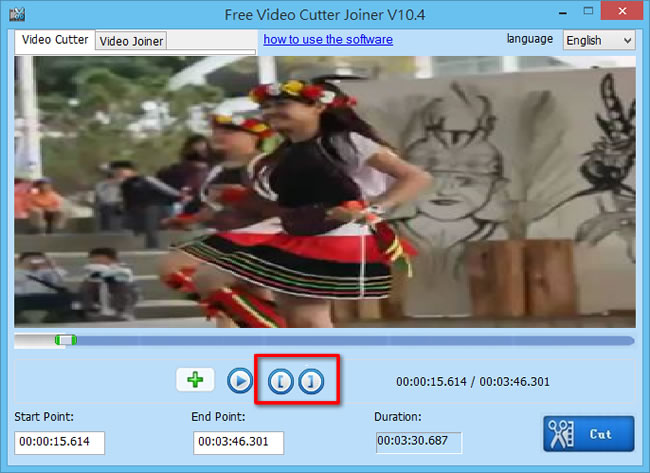Click the 'language' label
The width and height of the screenshot is (650, 473).
tap(529, 39)
